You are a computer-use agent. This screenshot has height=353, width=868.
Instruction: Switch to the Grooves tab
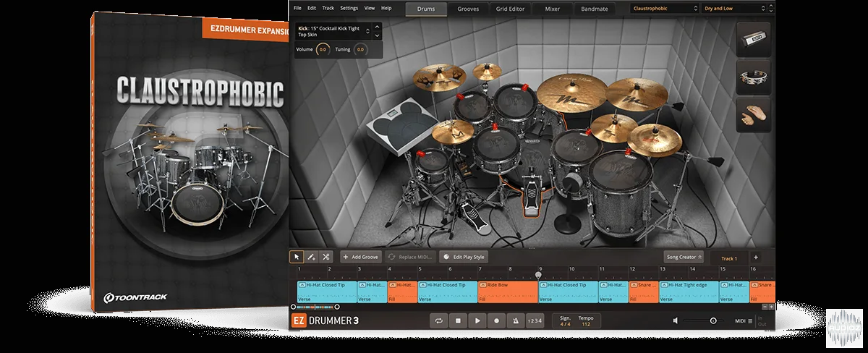pos(468,9)
